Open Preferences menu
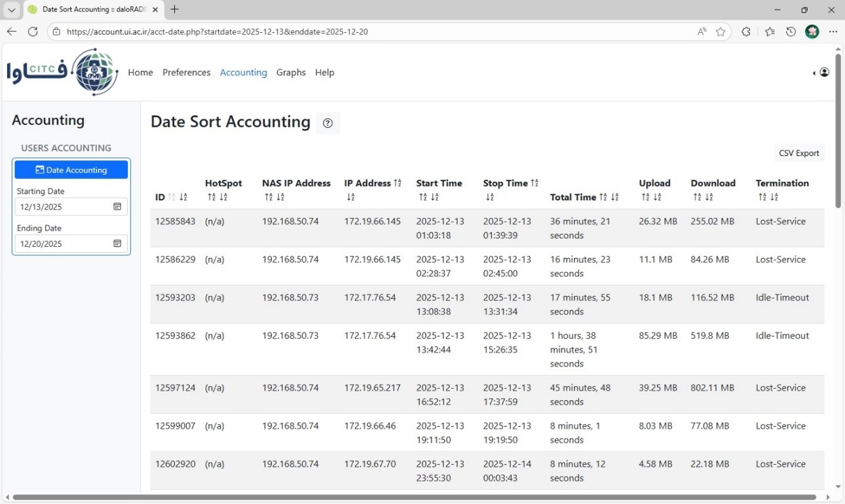The width and height of the screenshot is (845, 504). [187, 73]
